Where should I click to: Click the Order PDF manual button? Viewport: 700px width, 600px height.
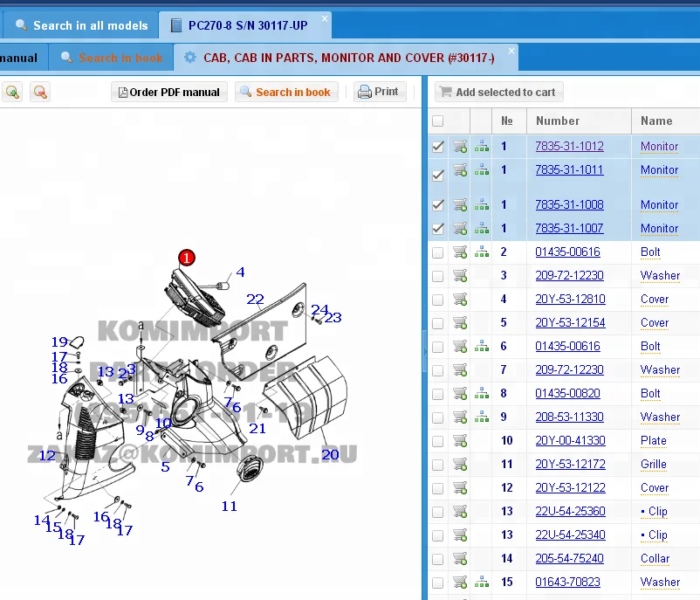[x=169, y=92]
